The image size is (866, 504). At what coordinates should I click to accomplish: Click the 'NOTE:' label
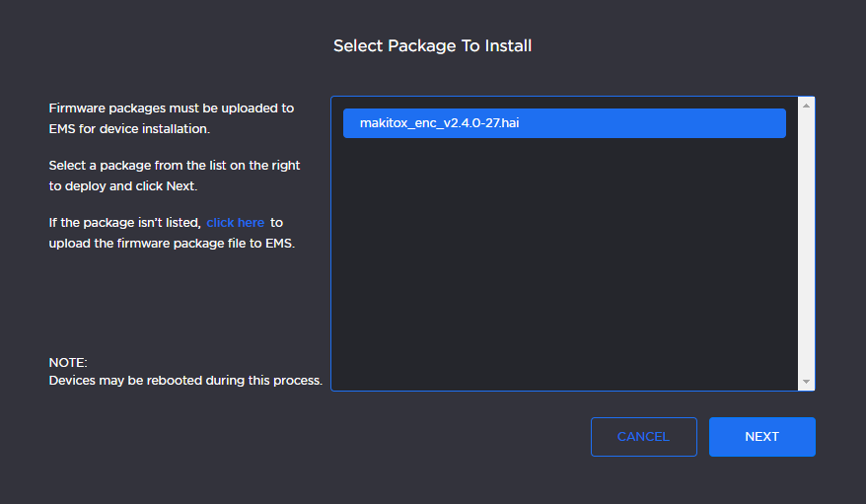[68, 362]
